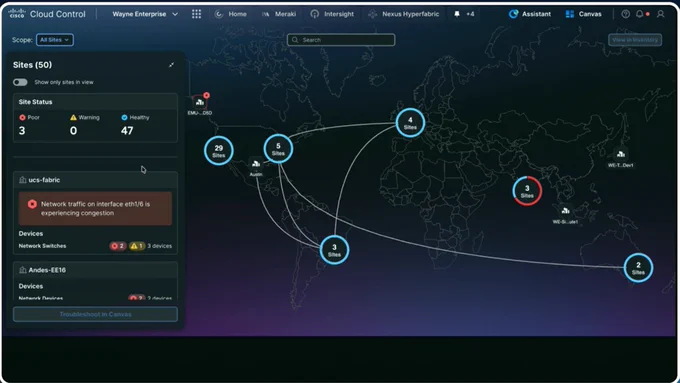Go to the Home tab

point(231,14)
